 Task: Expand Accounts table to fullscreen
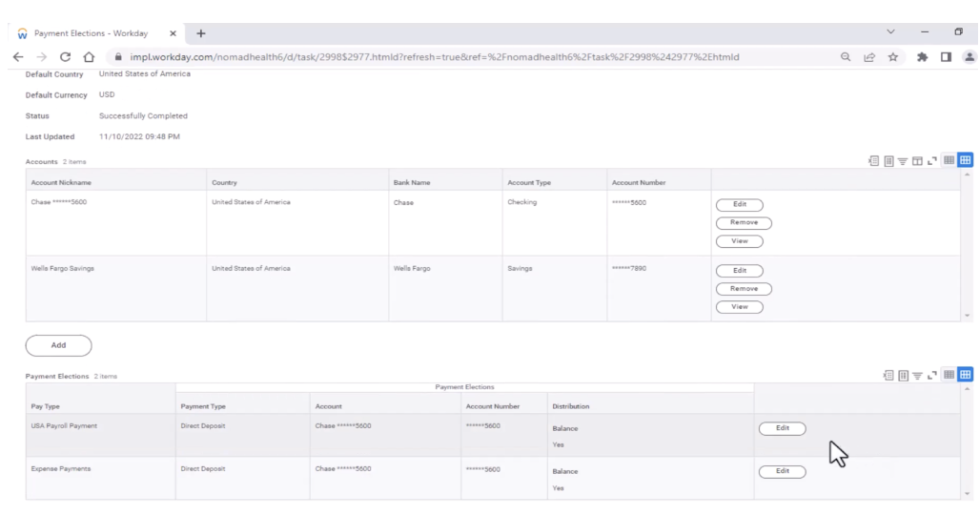tap(932, 161)
